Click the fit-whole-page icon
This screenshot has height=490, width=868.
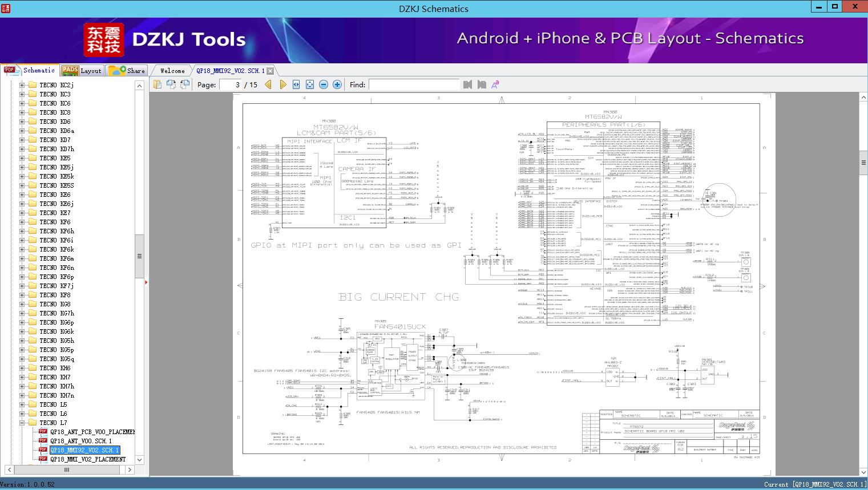(x=310, y=84)
